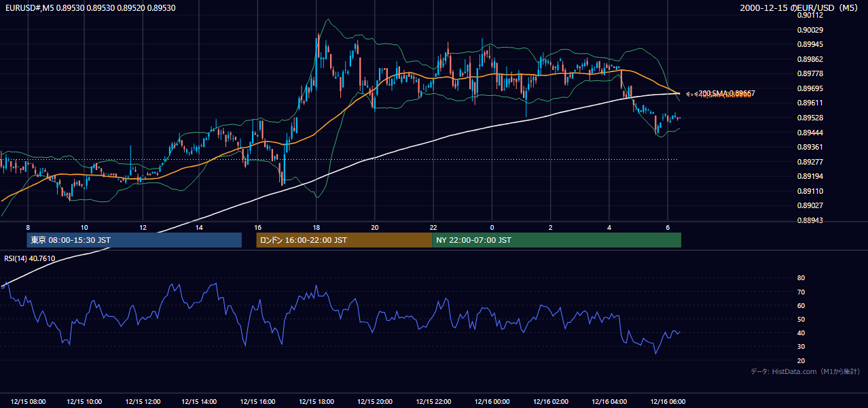
Task: Click bottom time label 12/15 16:00
Action: (x=258, y=402)
